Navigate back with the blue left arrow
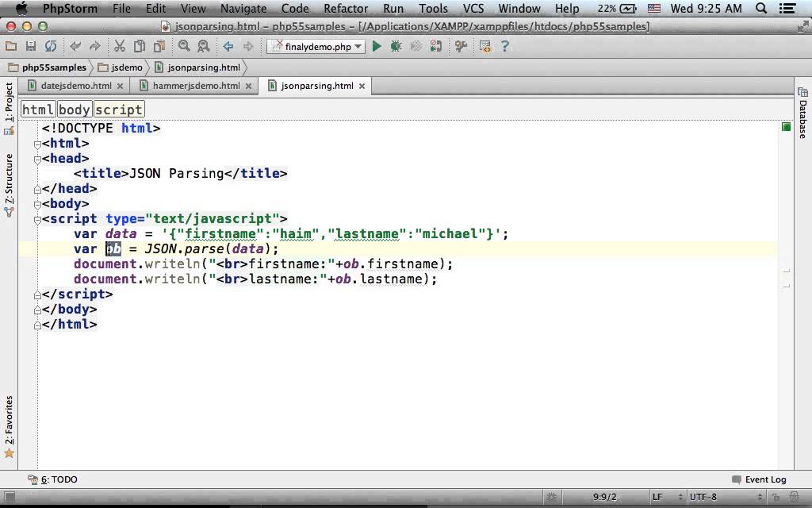Viewport: 812px width, 508px height. point(228,47)
